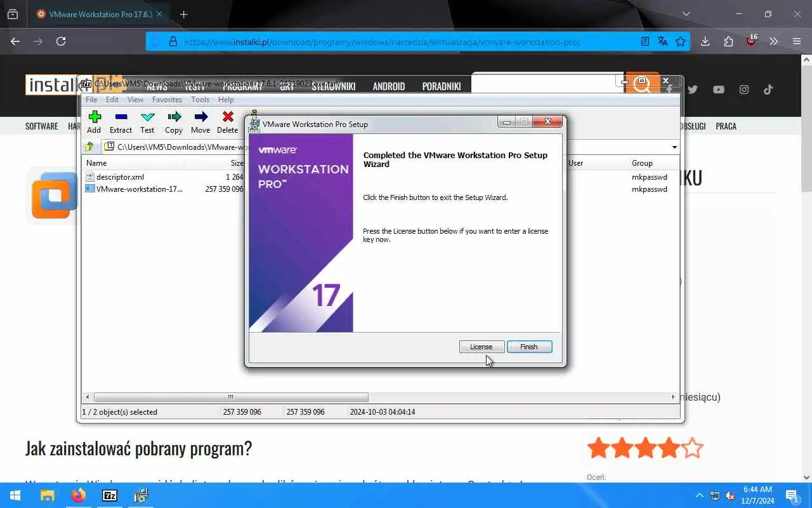Click muted volume icon in system tray
The image size is (812, 508).
pos(730,495)
